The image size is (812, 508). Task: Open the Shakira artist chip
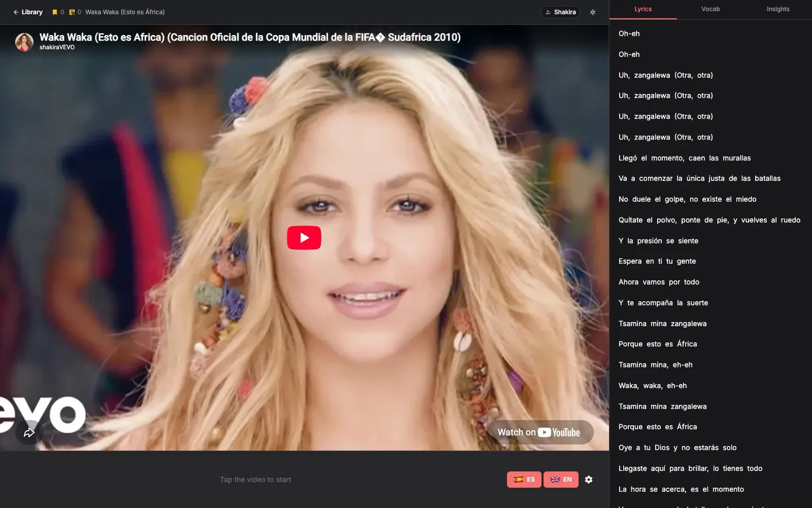coord(560,12)
